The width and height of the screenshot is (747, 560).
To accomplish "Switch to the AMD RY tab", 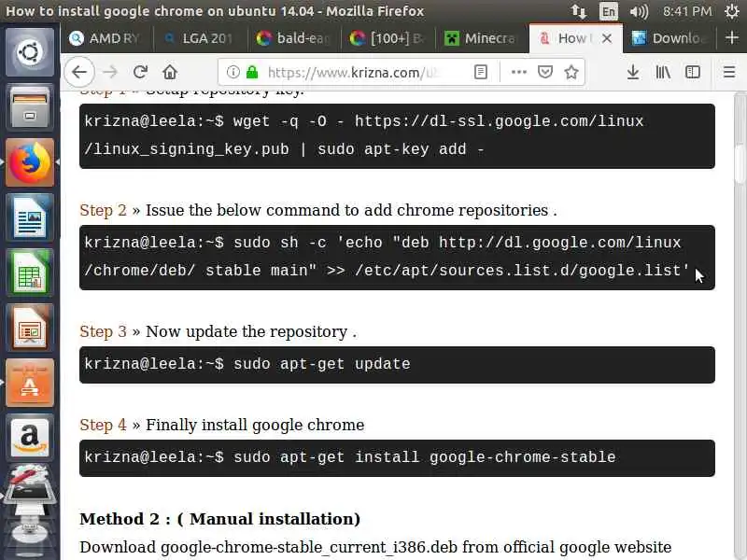I will 107,38.
